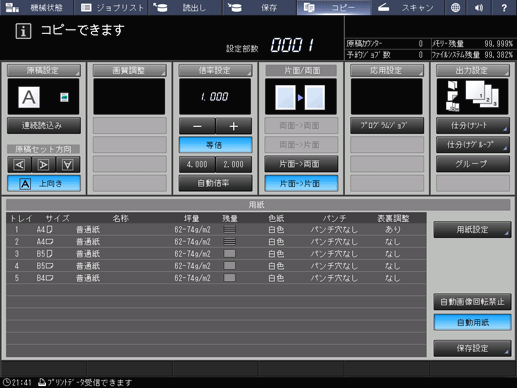The width and height of the screenshot is (517, 388).
Task: Click the 名称 column header
Action: point(120,218)
